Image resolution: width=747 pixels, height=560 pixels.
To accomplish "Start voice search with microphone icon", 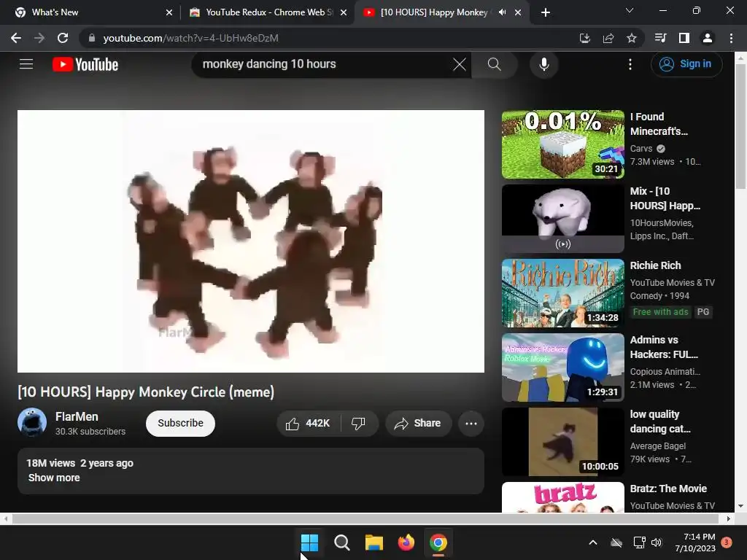I will (543, 64).
